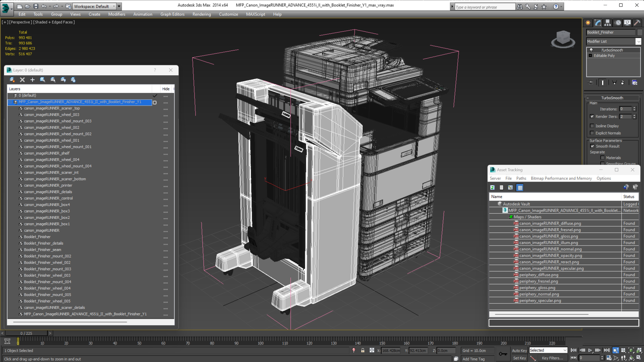Toggle hide for canon_imageRUNNER_printer layer row
Screen dimensions: 644x362
pos(165,186)
